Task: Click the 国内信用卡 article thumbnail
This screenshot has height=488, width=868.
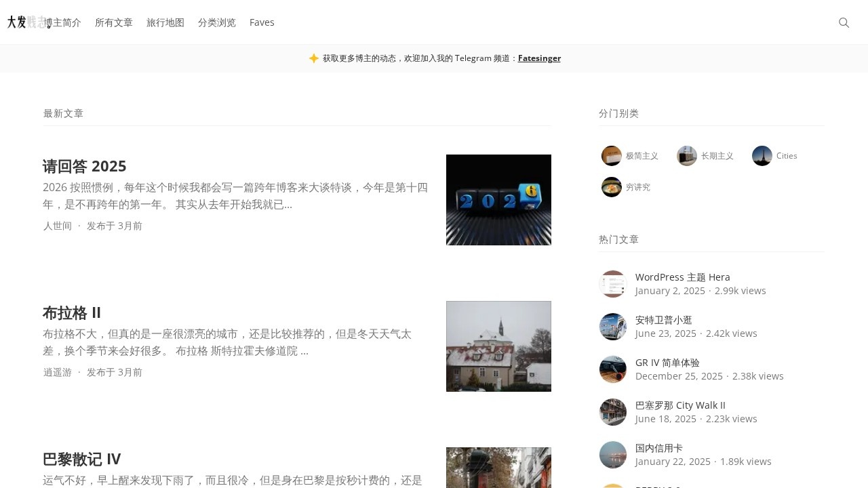Action: point(612,454)
